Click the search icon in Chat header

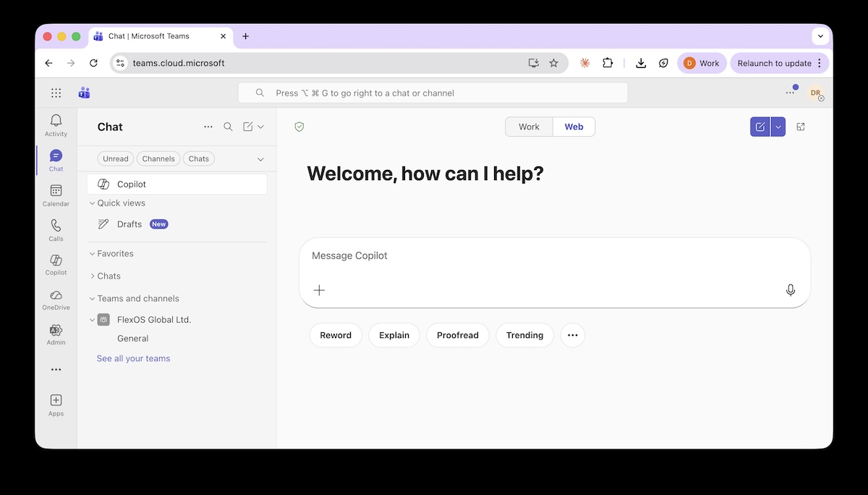(228, 127)
